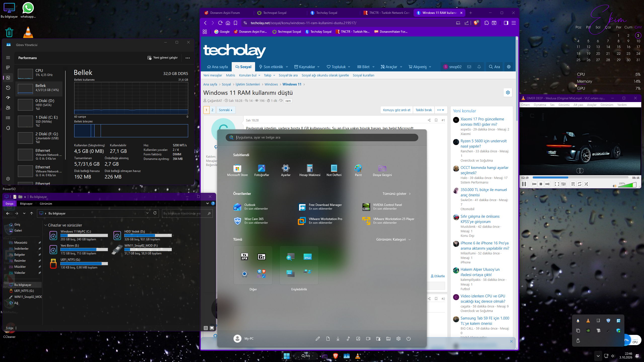The width and height of the screenshot is (644, 362).
Task: Open Windows Start button on taskbar
Action: pos(286,356)
